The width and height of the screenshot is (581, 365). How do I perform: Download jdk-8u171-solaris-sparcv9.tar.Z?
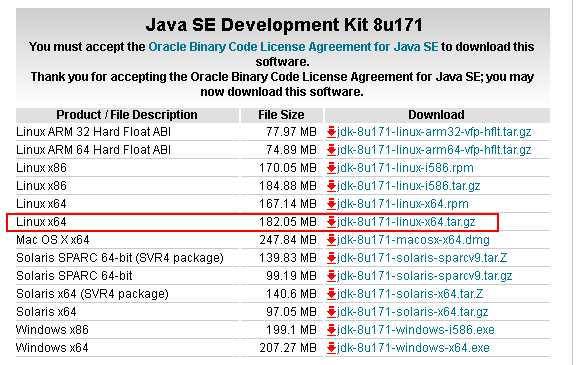coord(422,258)
